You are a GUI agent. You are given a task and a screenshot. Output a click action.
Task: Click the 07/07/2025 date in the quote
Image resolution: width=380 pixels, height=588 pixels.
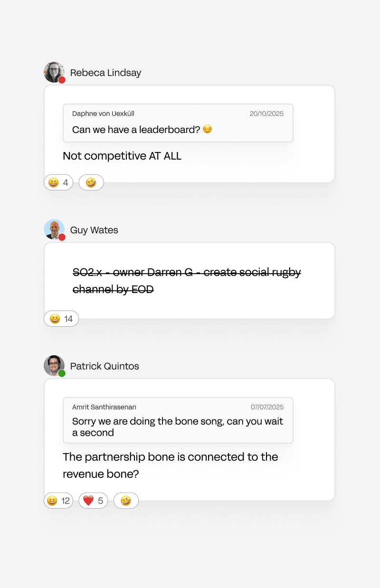tap(267, 407)
